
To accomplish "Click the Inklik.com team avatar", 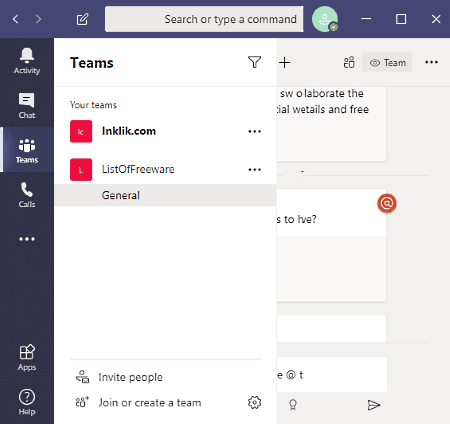I will click(81, 131).
